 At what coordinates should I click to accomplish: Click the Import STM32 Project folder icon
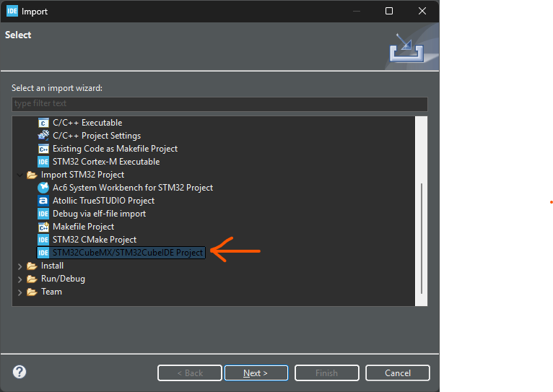pyautogui.click(x=32, y=175)
